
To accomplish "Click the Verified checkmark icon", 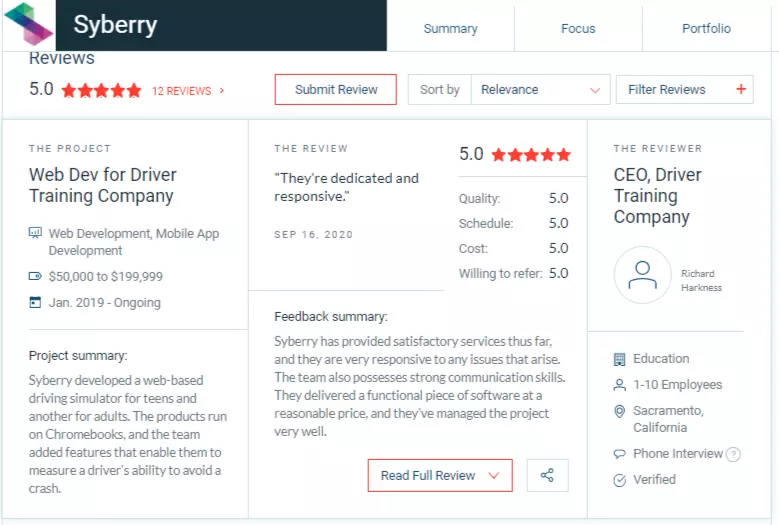I will 620,480.
